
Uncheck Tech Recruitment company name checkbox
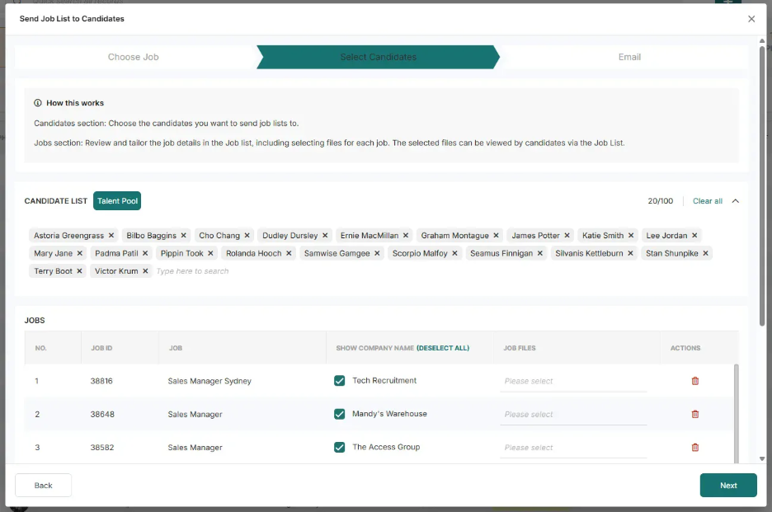click(x=340, y=381)
